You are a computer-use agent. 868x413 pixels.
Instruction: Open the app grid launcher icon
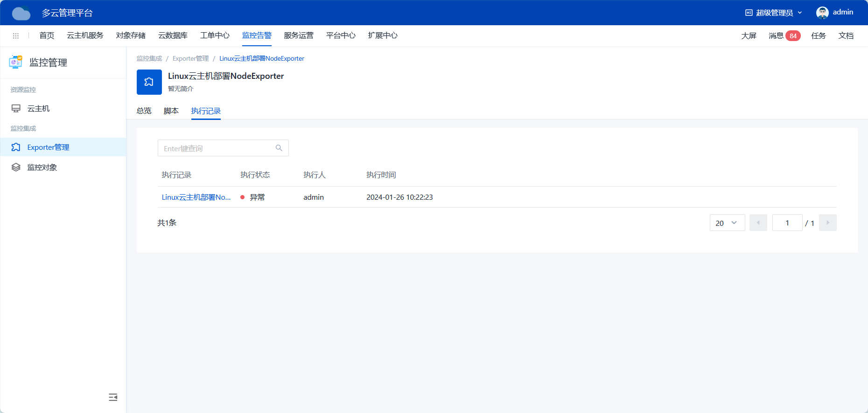coord(16,36)
